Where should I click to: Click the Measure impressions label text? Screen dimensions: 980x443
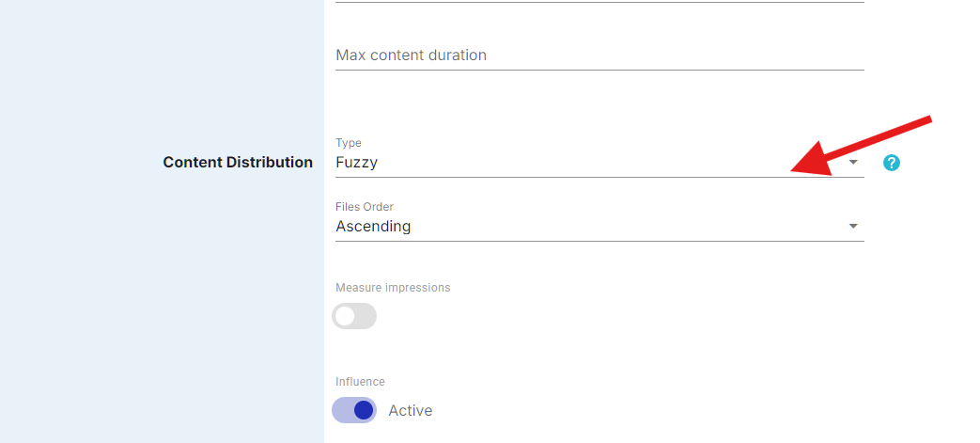[393, 287]
